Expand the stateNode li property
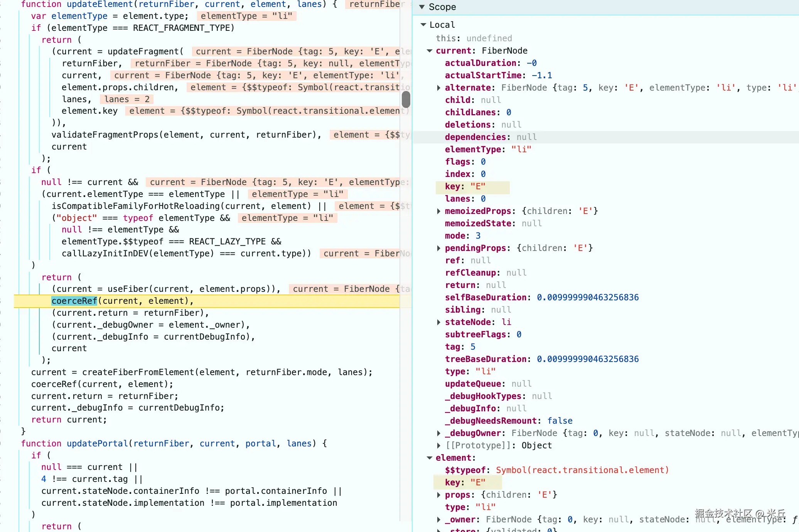This screenshot has width=799, height=532. (x=439, y=322)
